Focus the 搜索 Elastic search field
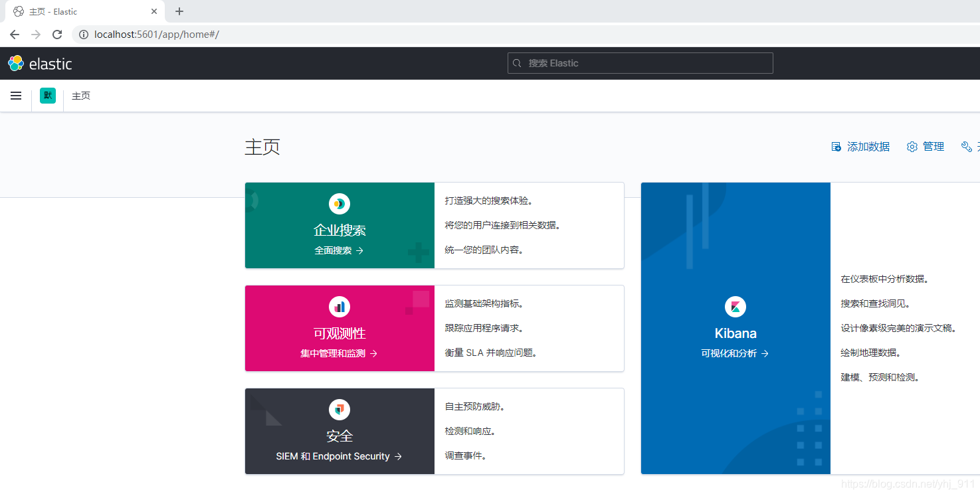Screen dimensions: 980x496 click(x=640, y=63)
